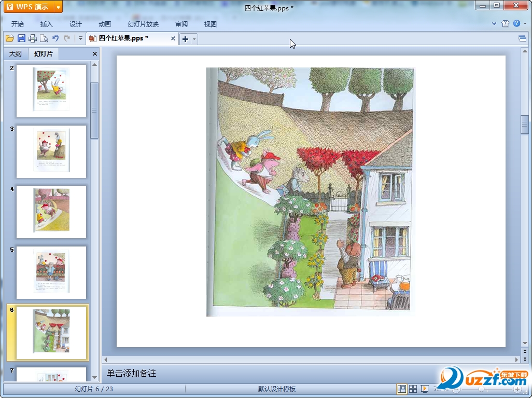This screenshot has height=398, width=532.
Task: Start slideshow from status bar icon
Action: (x=425, y=389)
